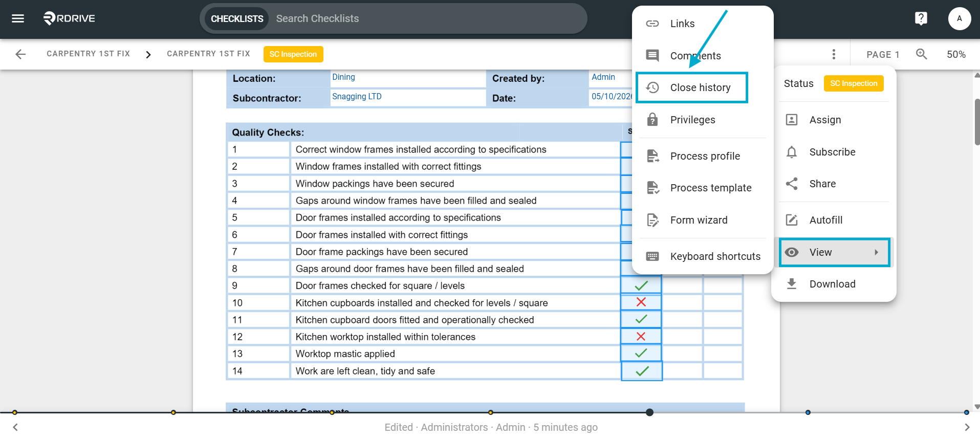Toggle red cross for row 12

click(641, 337)
